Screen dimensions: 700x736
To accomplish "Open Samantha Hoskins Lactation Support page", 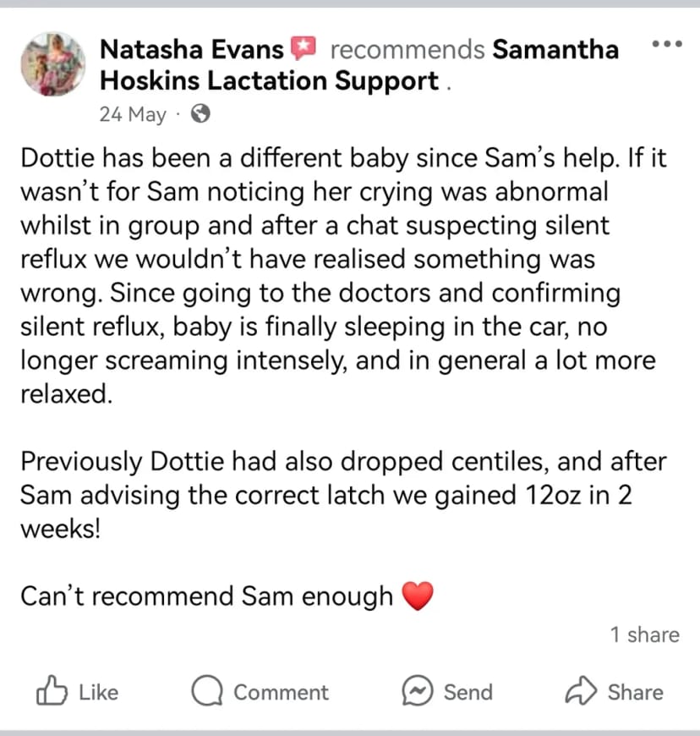I will (x=359, y=65).
